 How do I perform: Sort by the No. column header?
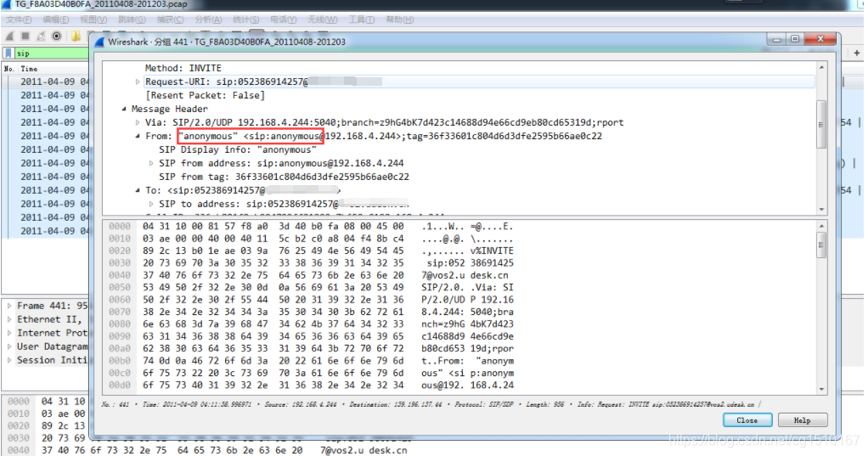(8, 69)
